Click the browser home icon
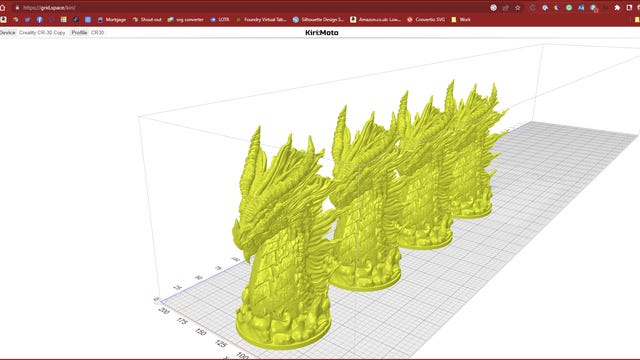The height and width of the screenshot is (360, 640). tap(2, 8)
